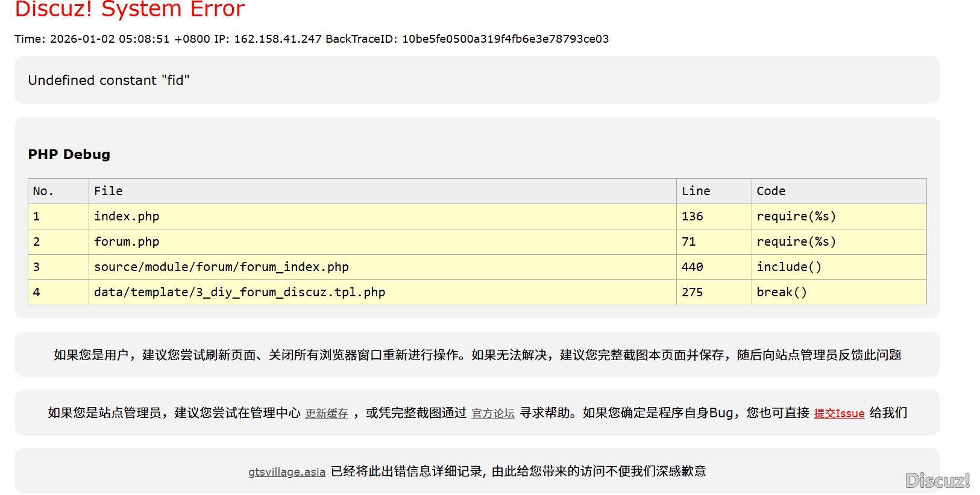Click the IP address 162.158.41.247

pyautogui.click(x=277, y=39)
